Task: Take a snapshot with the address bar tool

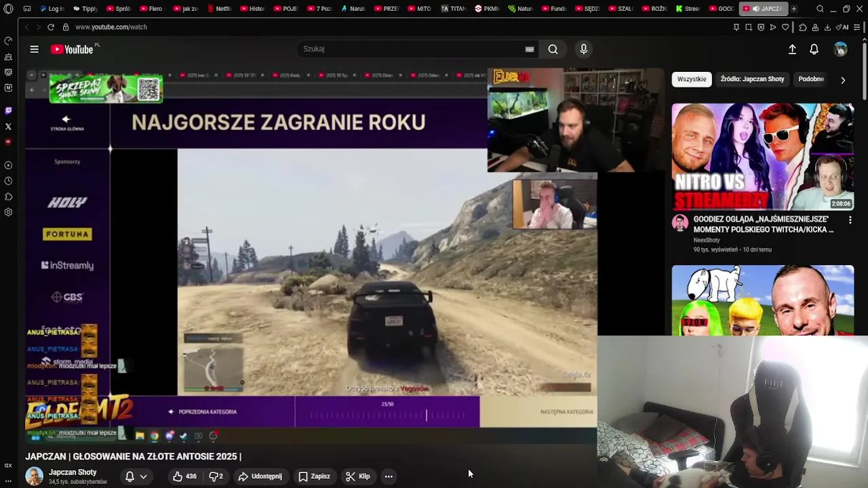Action: (748, 27)
